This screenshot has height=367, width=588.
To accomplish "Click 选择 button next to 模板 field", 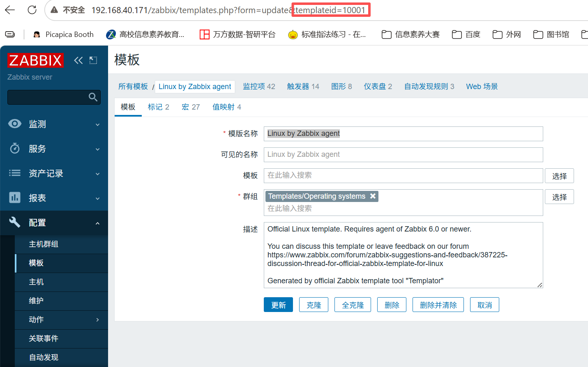I will coord(559,176).
